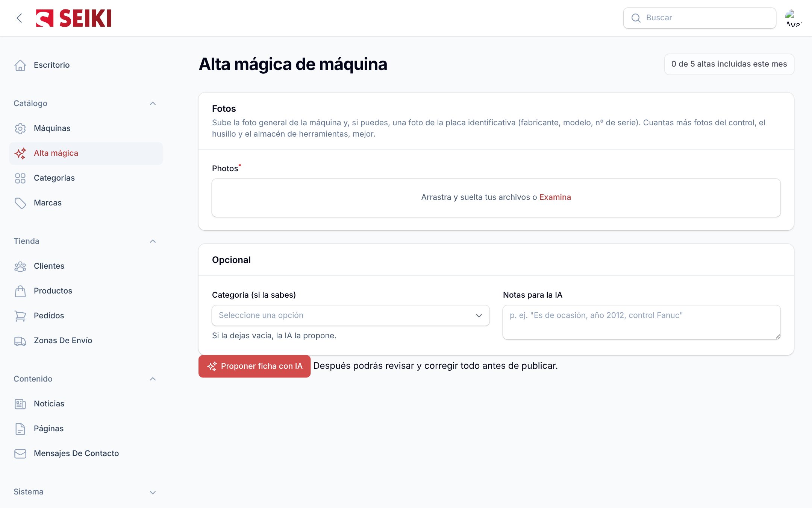Click the Fotos section heading
Screen dimensions: 812x508
[x=224, y=109]
